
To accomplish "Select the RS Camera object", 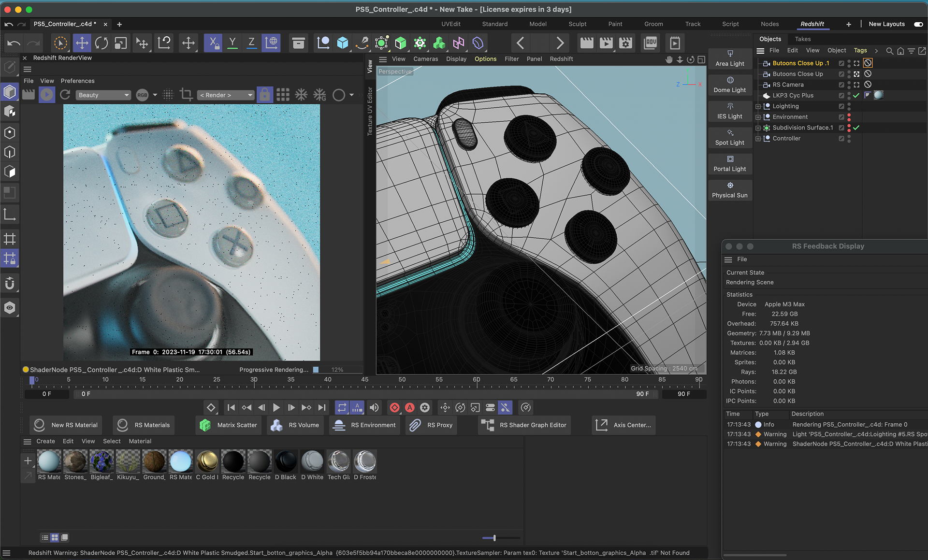I will pyautogui.click(x=788, y=85).
